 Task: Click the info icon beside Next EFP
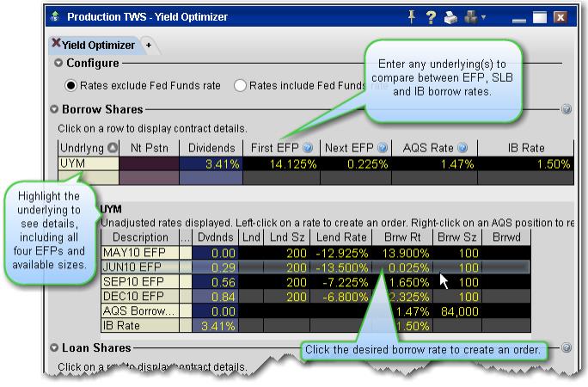[383, 148]
